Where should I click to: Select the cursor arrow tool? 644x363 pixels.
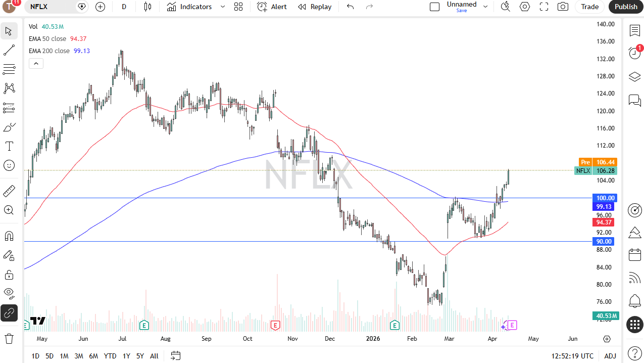[x=9, y=31]
